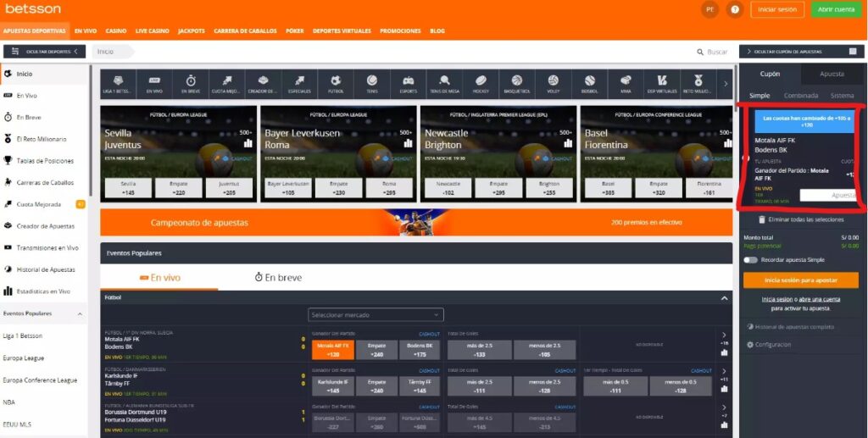Open the Esports gamepad icon
Image resolution: width=868 pixels, height=438 pixels.
(408, 83)
